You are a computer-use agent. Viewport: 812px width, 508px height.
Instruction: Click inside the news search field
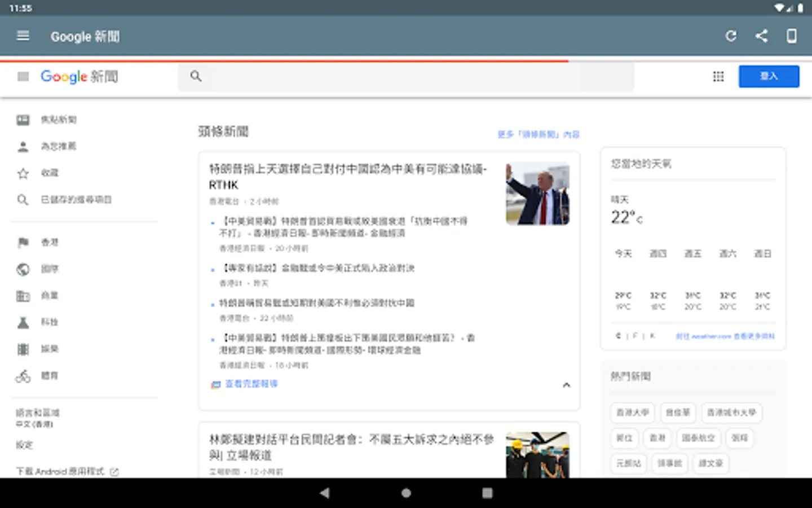406,76
